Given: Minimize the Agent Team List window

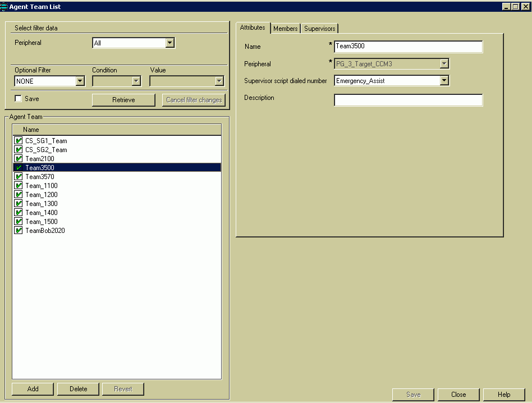Looking at the screenshot, I should (506, 6).
